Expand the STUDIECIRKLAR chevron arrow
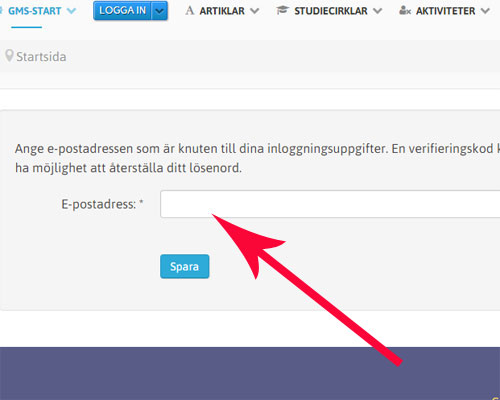Viewport: 500px width, 400px height. pos(377,11)
